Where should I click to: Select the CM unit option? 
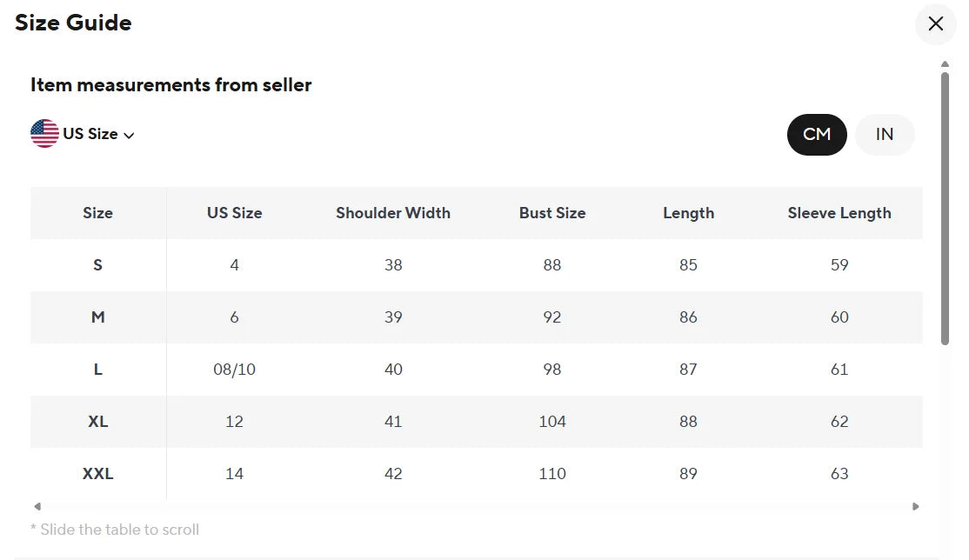(x=817, y=134)
